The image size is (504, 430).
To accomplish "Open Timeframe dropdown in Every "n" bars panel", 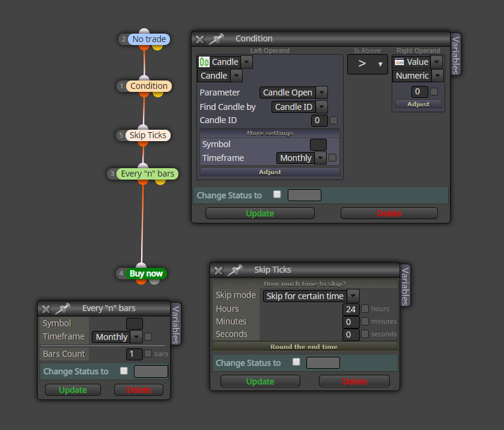I will pyautogui.click(x=136, y=337).
